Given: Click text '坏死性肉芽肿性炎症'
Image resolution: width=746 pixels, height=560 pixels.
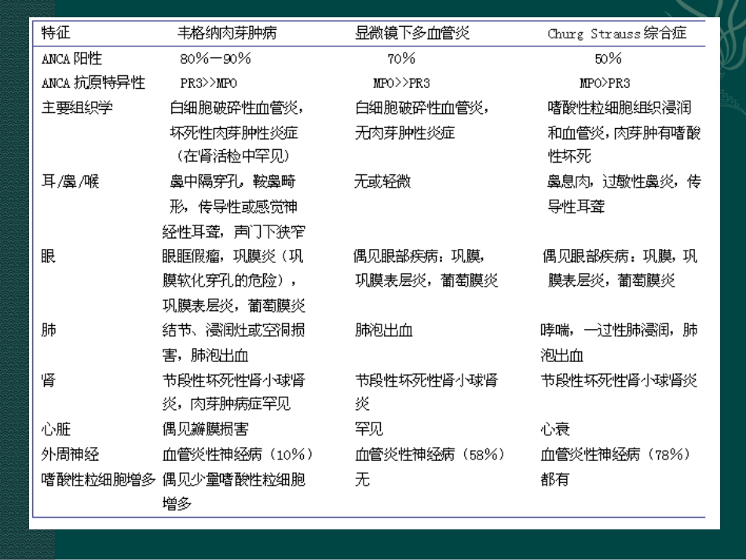Looking at the screenshot, I should [x=233, y=132].
